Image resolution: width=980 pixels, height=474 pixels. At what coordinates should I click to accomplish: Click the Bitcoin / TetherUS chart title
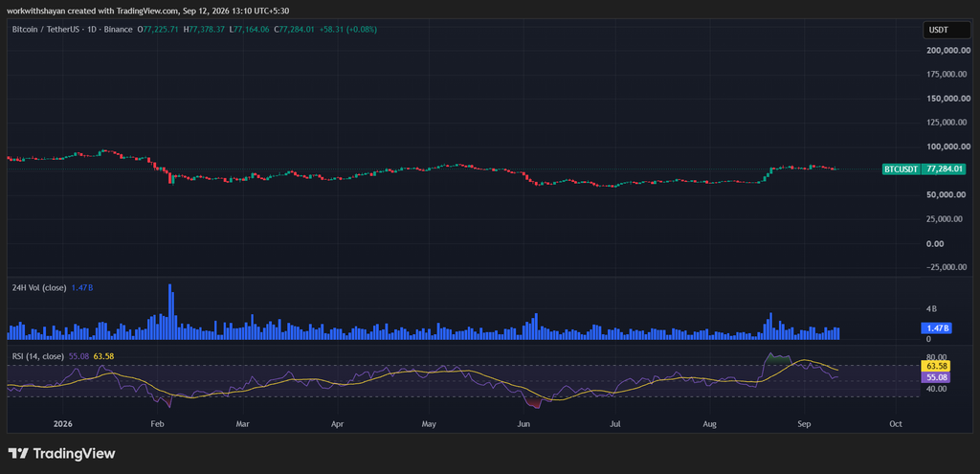click(x=73, y=30)
